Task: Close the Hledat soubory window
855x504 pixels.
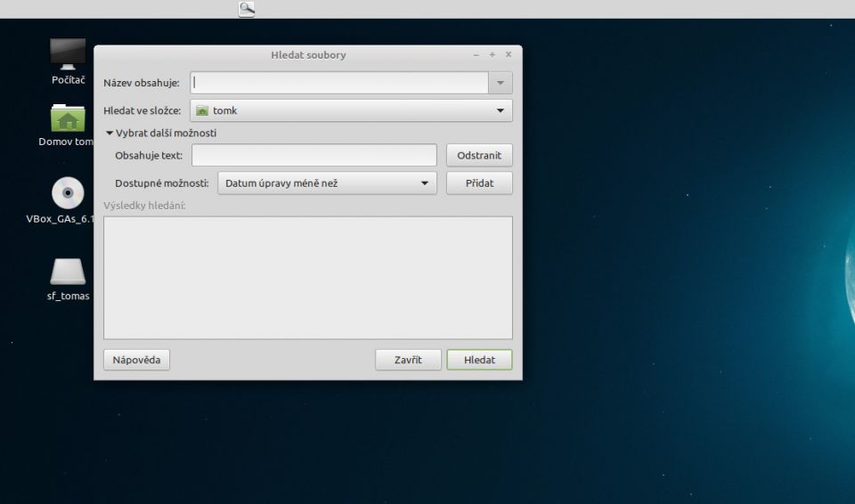Action: [509, 54]
